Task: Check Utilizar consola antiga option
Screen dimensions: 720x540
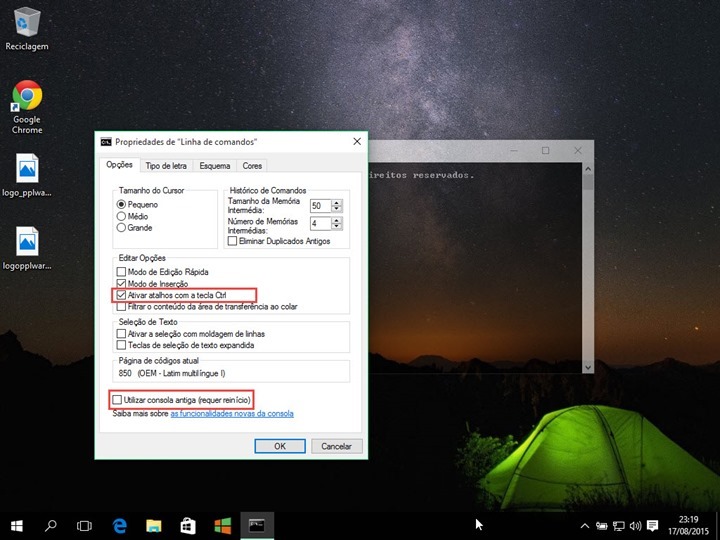Action: (182, 400)
